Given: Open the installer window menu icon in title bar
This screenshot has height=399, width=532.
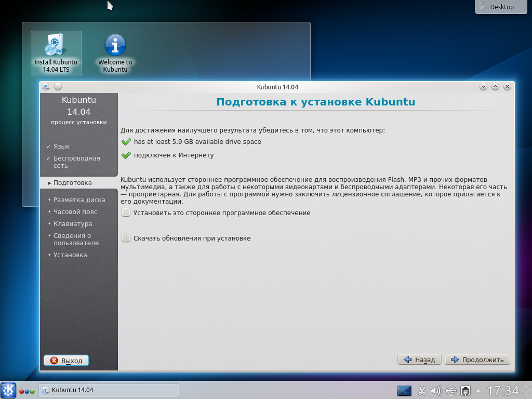Looking at the screenshot, I should [x=46, y=87].
